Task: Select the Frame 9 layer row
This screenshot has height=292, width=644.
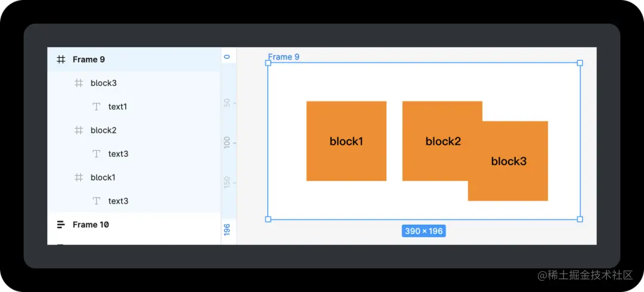Action: [x=134, y=60]
